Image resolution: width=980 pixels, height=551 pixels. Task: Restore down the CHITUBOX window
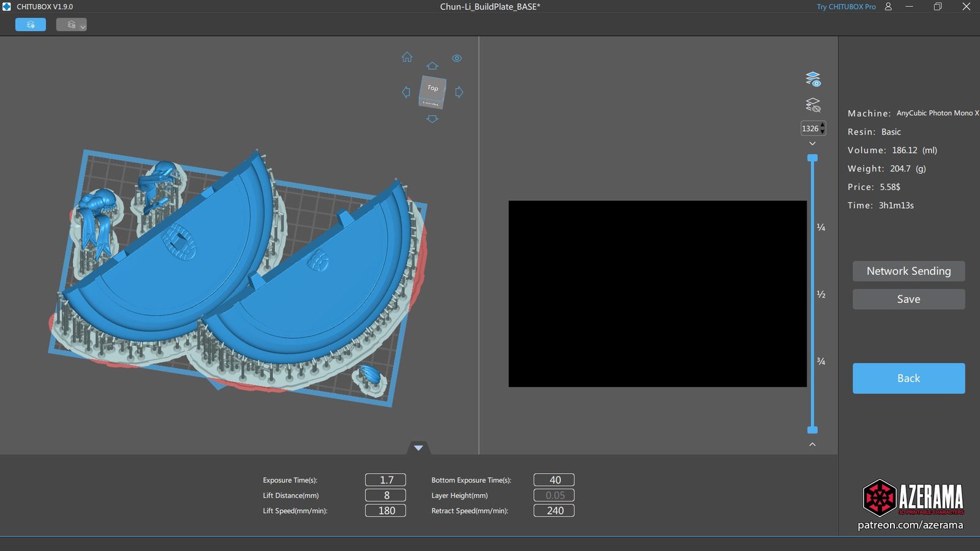938,7
